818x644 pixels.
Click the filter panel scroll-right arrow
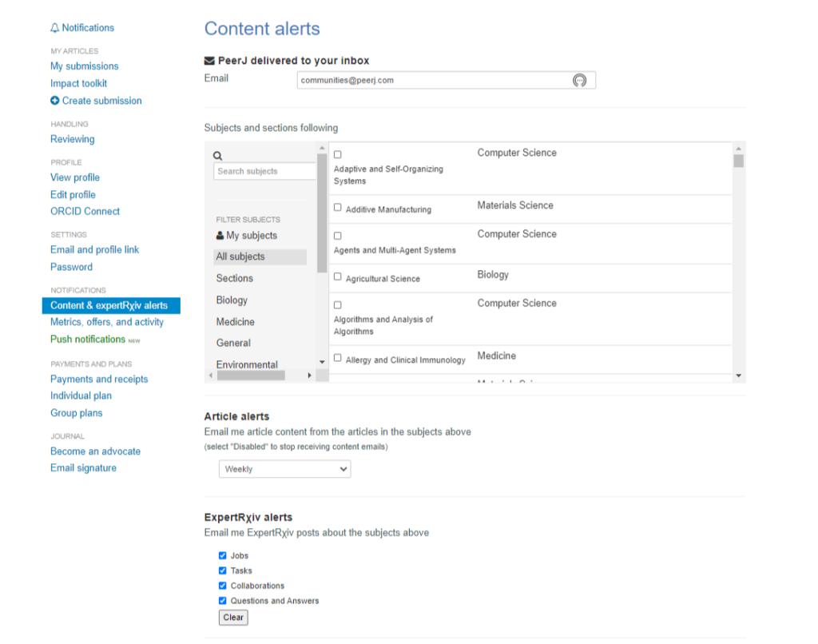click(310, 376)
